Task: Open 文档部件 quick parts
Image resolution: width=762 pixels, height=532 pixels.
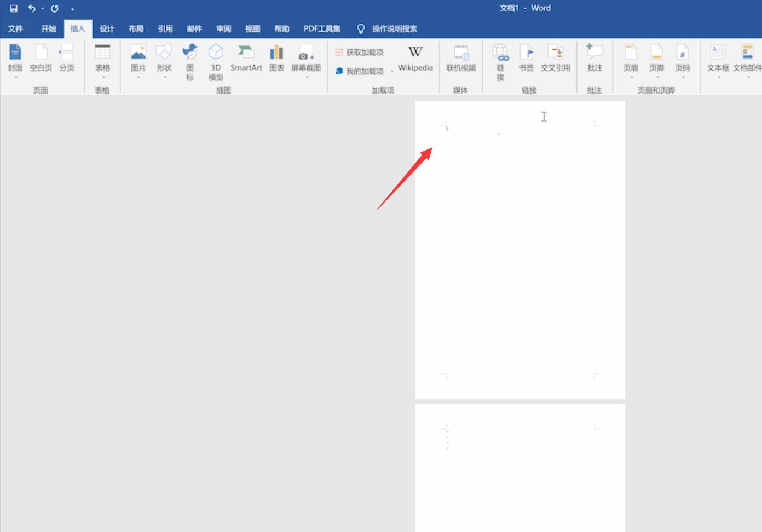Action: click(x=747, y=61)
